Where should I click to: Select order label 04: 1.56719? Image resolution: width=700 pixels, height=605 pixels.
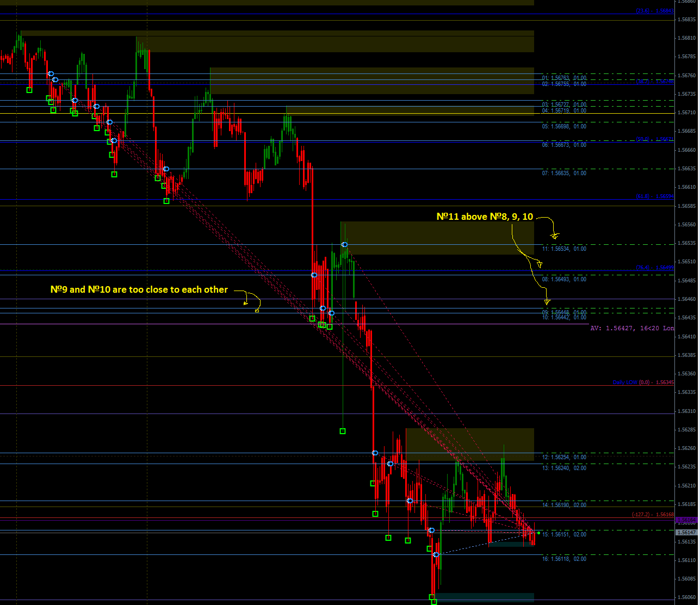(564, 110)
